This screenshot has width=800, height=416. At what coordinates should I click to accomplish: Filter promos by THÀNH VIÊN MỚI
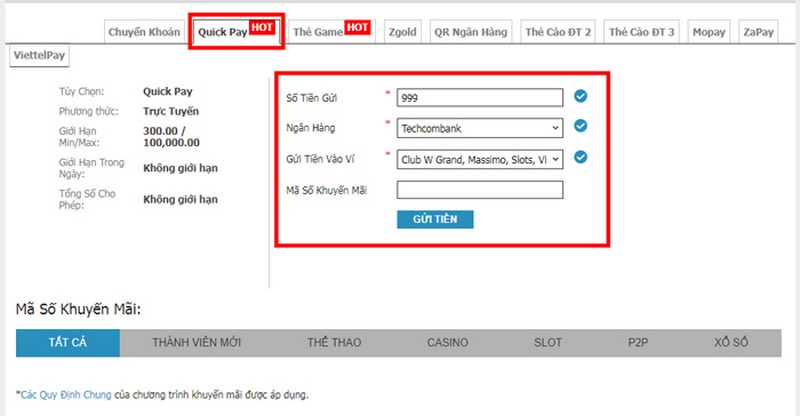click(x=196, y=342)
